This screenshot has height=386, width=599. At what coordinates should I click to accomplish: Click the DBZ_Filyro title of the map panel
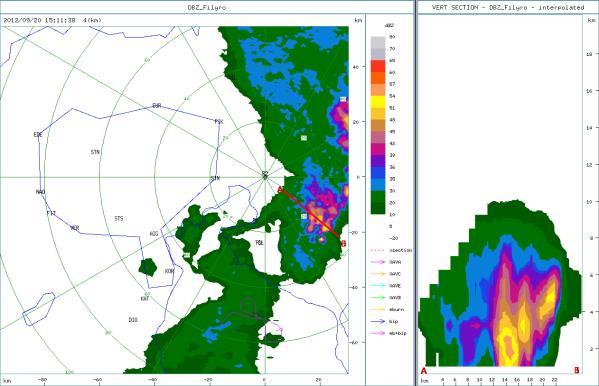207,7
